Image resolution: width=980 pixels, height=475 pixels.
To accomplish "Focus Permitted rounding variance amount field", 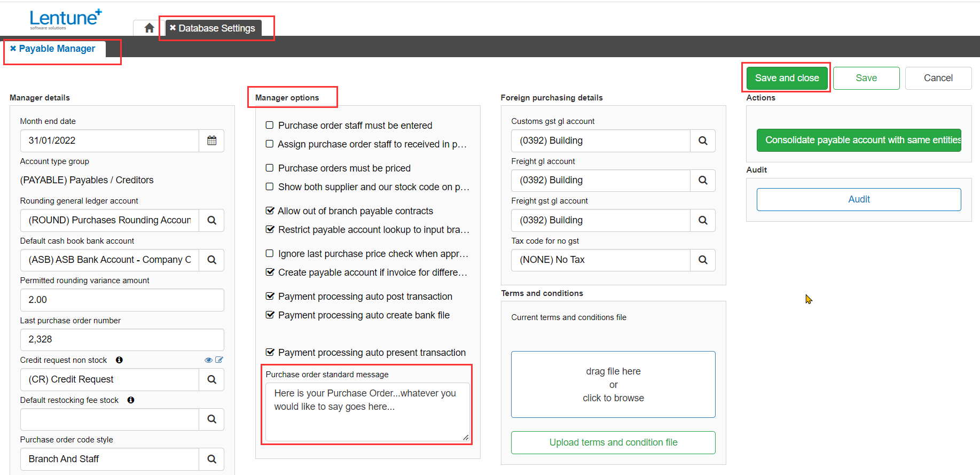I will pyautogui.click(x=122, y=300).
